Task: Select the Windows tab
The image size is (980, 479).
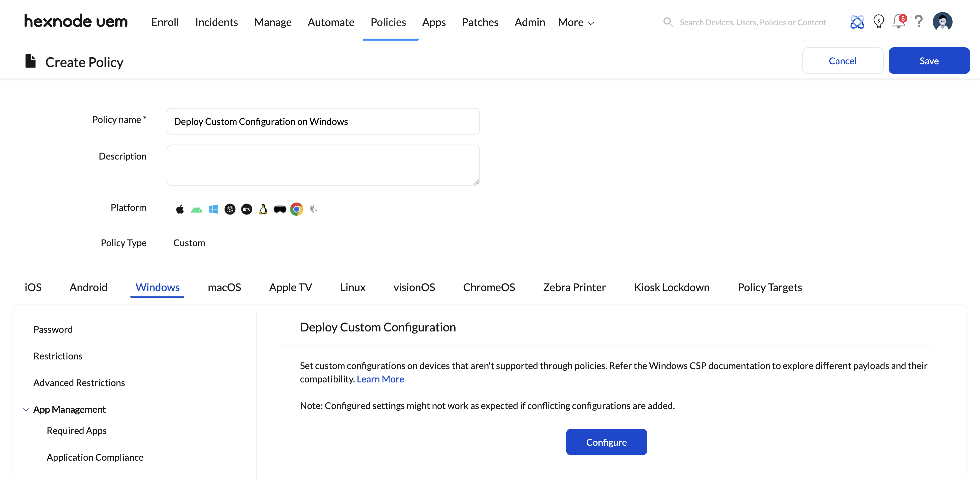Action: (157, 287)
